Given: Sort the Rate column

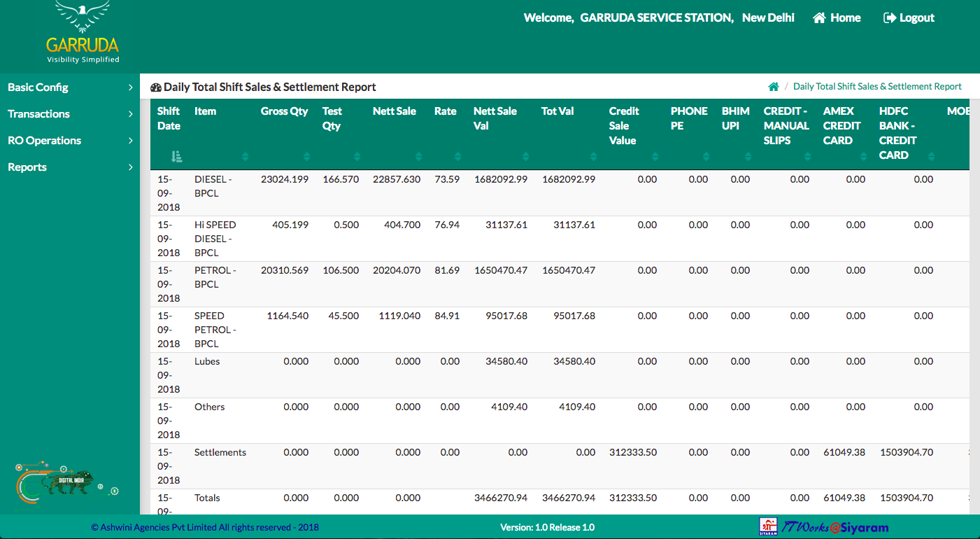Looking at the screenshot, I should (457, 156).
